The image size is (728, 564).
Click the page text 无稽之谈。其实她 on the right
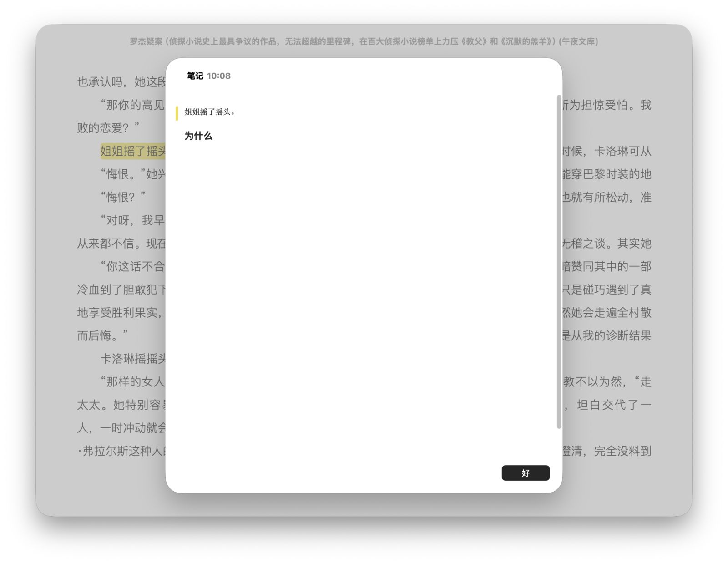(607, 244)
